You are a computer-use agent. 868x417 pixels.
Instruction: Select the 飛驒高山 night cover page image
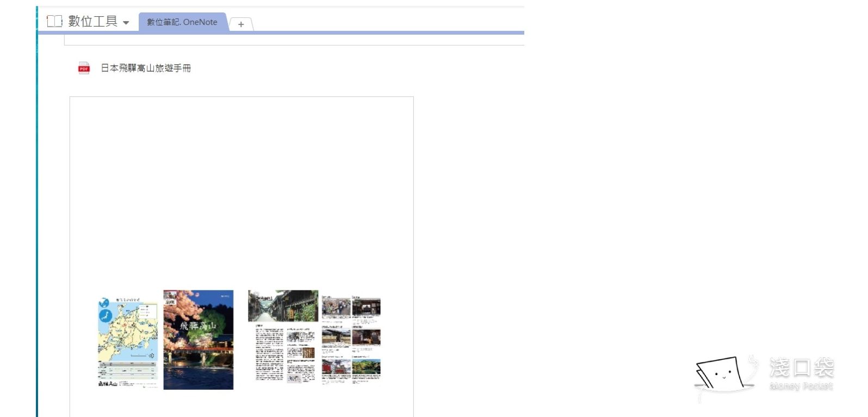[199, 340]
